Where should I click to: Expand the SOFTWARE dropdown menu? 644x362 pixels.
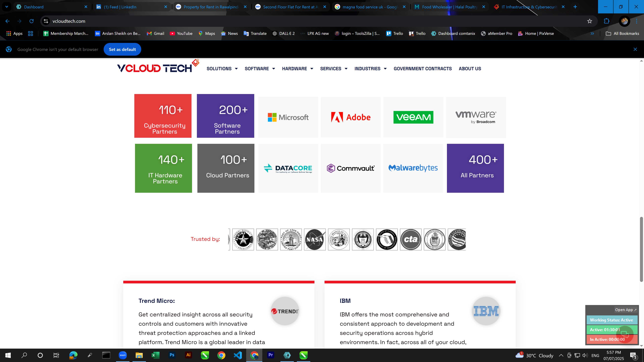(260, 69)
